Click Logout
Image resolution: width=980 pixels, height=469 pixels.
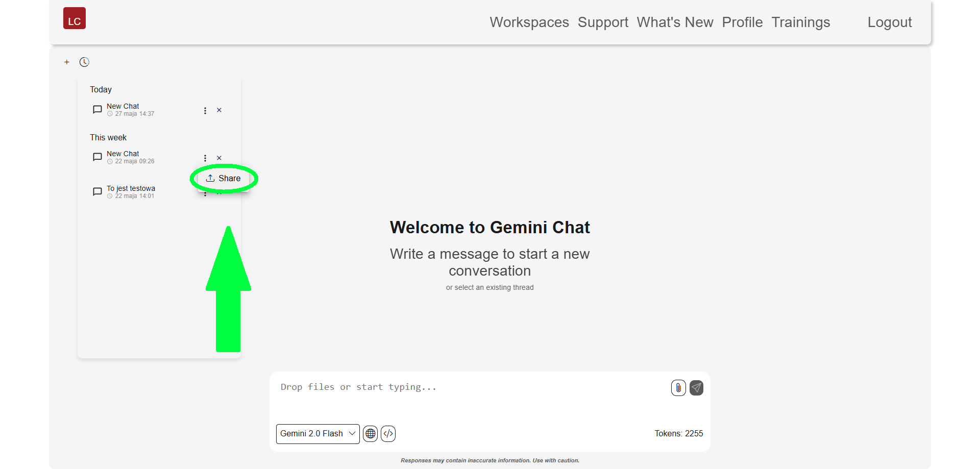point(890,22)
